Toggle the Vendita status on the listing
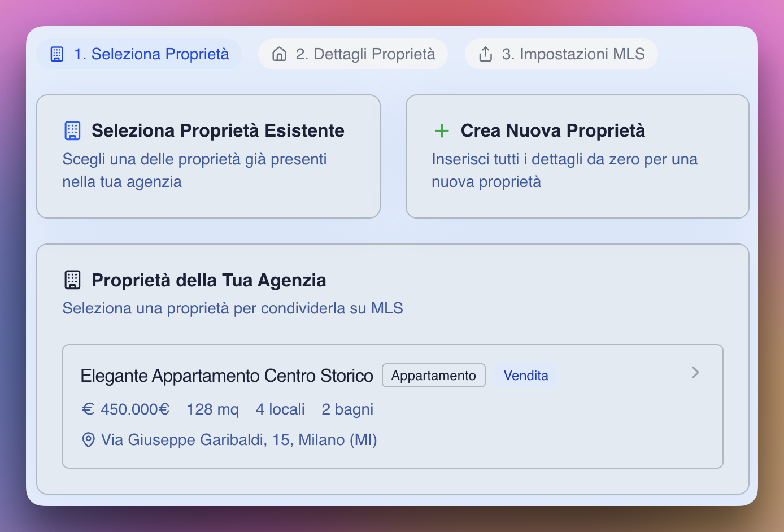This screenshot has width=784, height=532. [x=526, y=375]
